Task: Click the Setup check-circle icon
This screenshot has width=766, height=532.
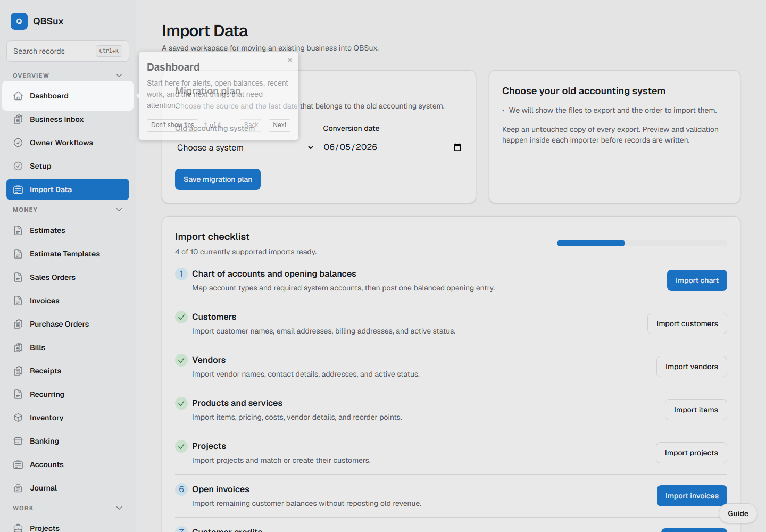Action: pyautogui.click(x=18, y=166)
